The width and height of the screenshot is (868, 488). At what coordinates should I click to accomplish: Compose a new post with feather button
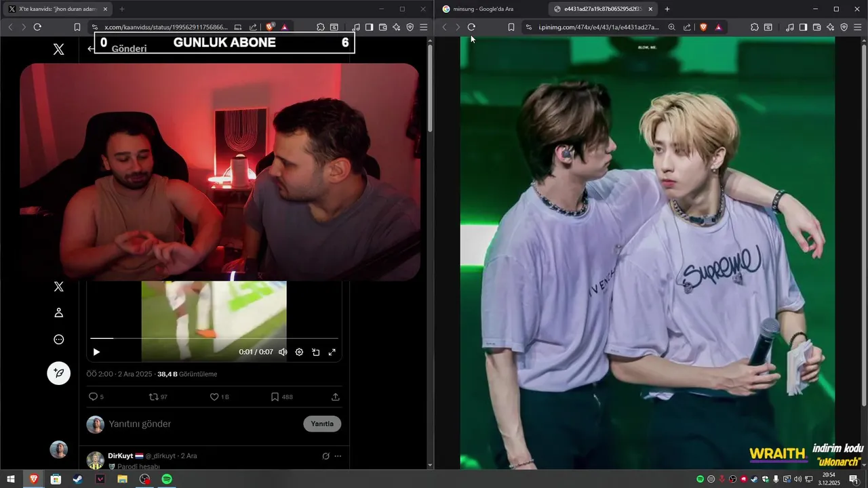coord(59,373)
